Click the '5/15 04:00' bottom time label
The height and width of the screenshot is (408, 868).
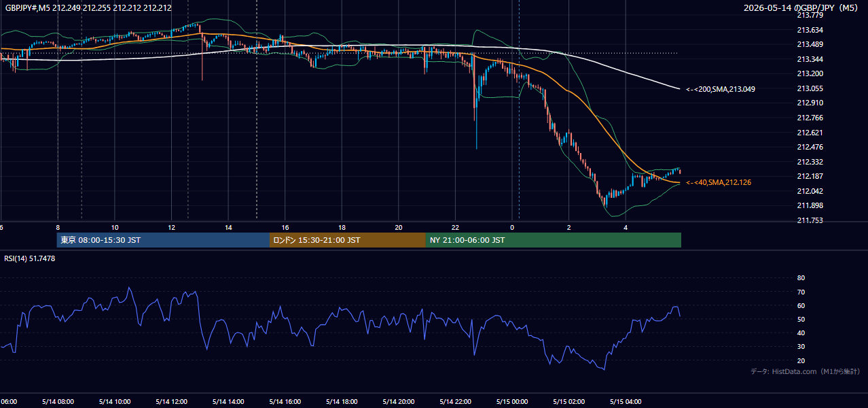tap(626, 402)
